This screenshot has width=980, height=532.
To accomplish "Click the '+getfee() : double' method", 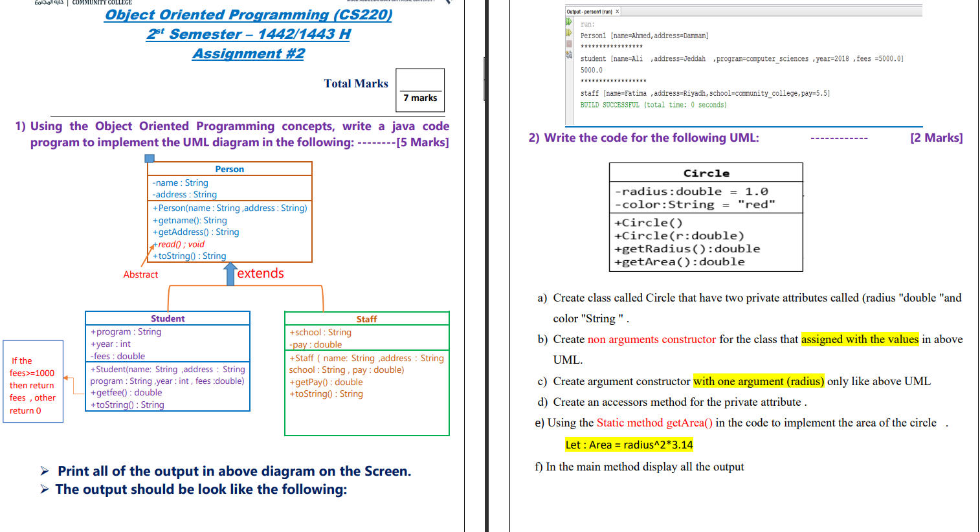I will 126,393.
